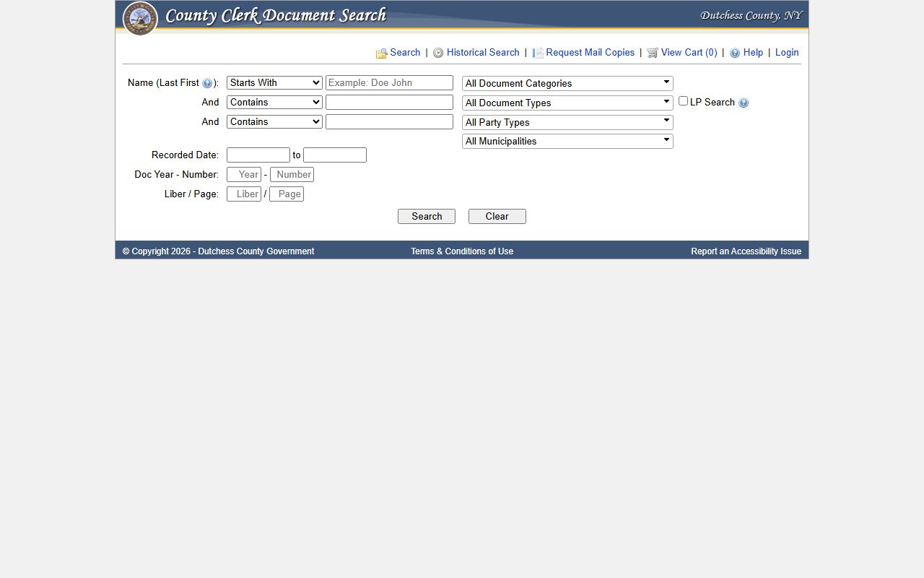The height and width of the screenshot is (578, 924).
Task: Click the Request Mail Copies document icon
Action: point(538,53)
